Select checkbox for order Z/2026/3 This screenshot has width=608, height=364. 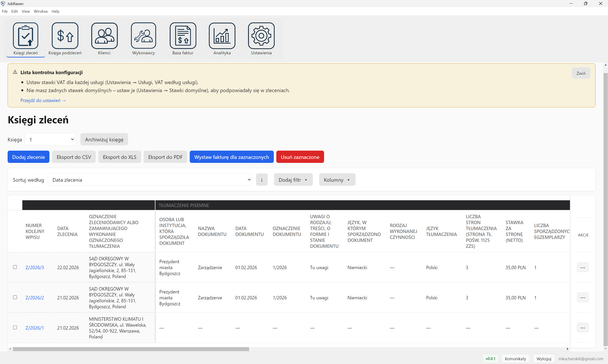tap(15, 267)
